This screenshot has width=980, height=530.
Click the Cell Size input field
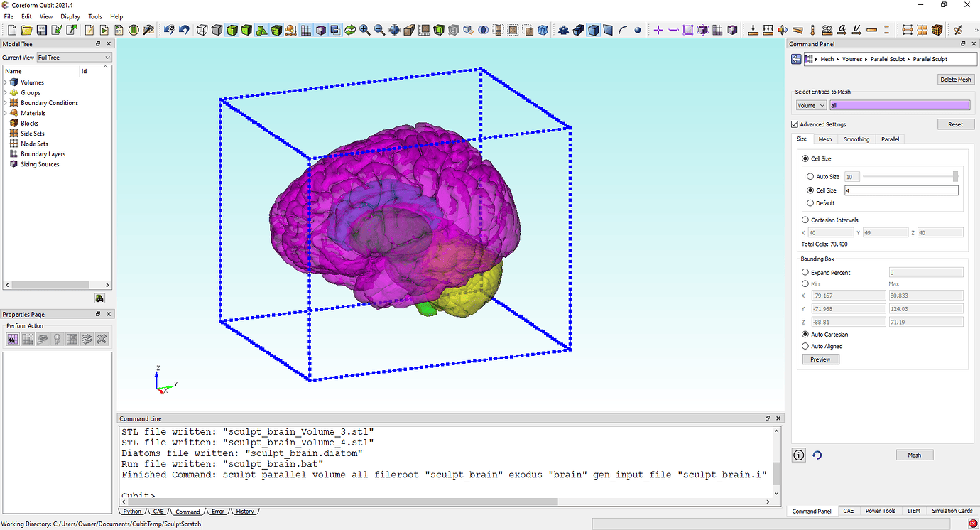[x=901, y=190]
